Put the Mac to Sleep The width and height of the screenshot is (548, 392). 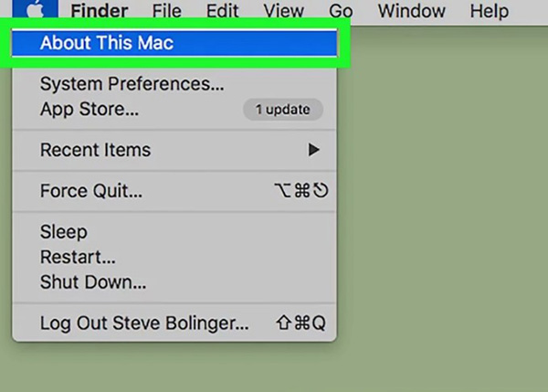(63, 232)
